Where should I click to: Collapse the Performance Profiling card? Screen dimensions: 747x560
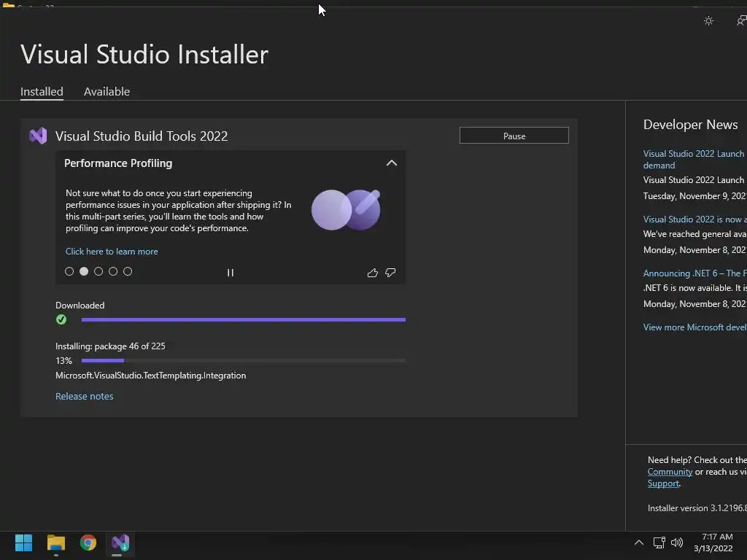[392, 163]
